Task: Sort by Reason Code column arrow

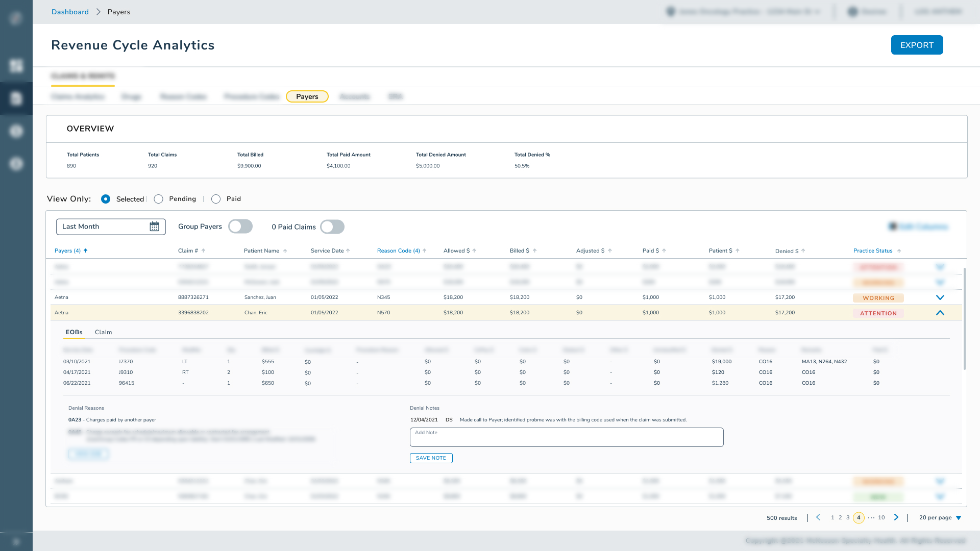Action: (425, 251)
